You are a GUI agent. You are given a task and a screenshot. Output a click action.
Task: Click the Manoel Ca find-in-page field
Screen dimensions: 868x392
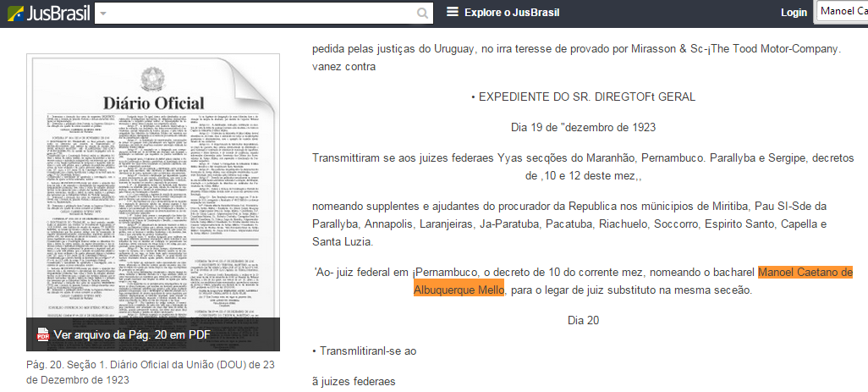[840, 12]
